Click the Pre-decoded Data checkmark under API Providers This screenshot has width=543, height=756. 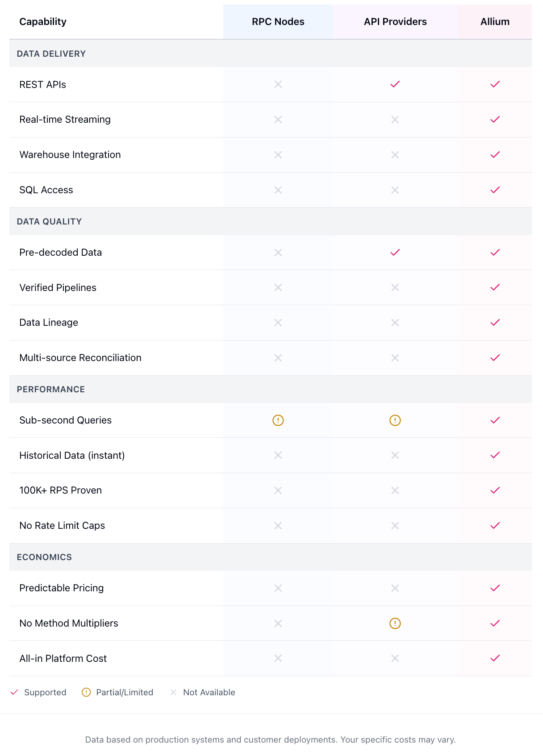pos(395,253)
